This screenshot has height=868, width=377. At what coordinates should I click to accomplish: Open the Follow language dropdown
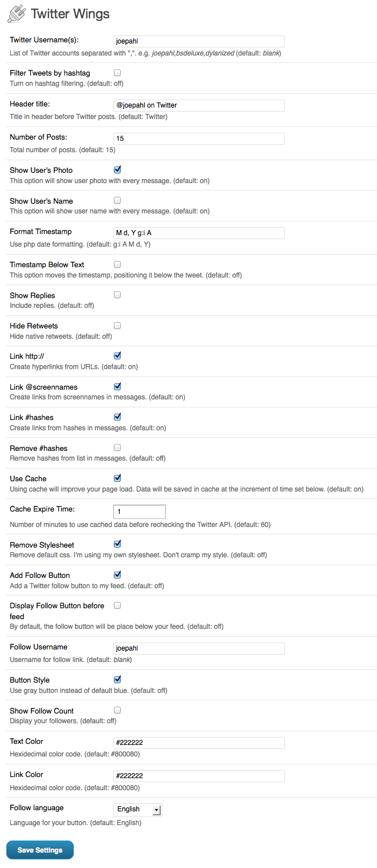point(138,809)
